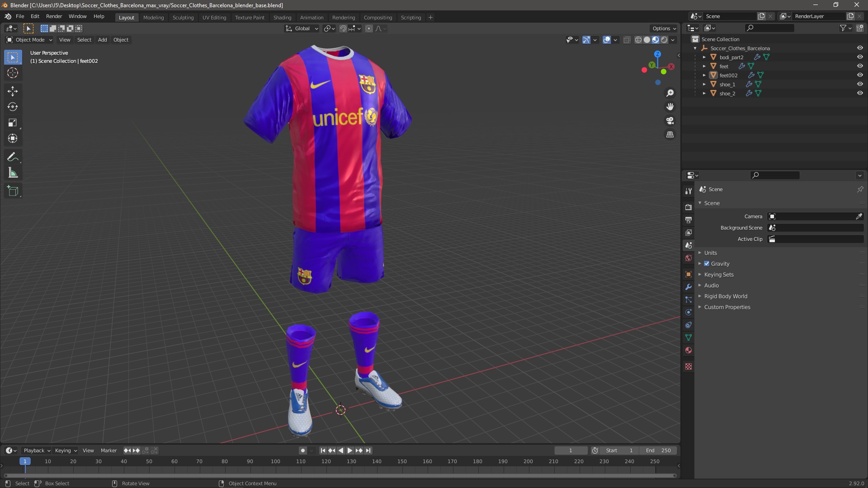Open the File menu
This screenshot has height=488, width=868.
[x=20, y=16]
